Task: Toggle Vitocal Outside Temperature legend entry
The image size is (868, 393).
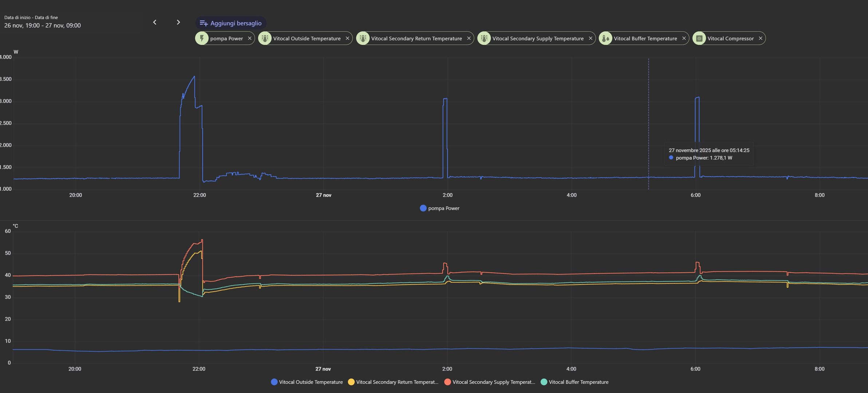Action: (307, 382)
